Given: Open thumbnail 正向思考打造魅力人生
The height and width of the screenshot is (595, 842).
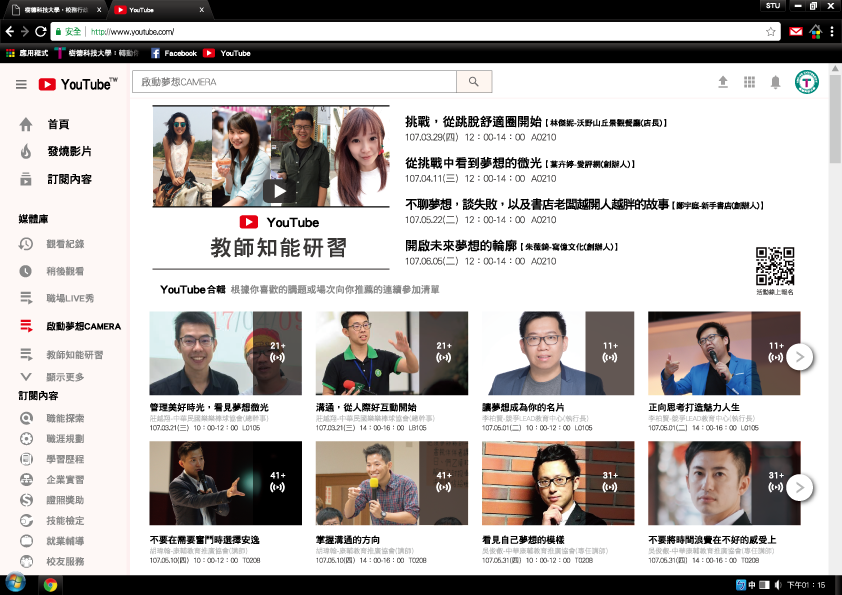Looking at the screenshot, I should click(724, 353).
